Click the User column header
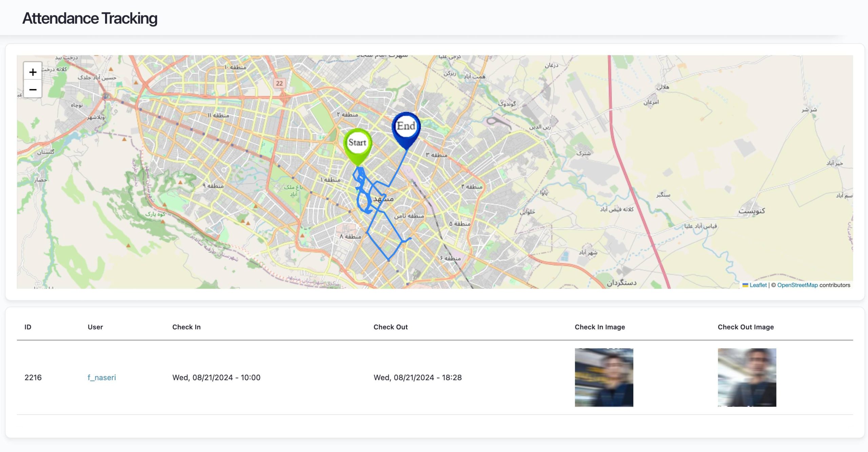 [x=95, y=327]
